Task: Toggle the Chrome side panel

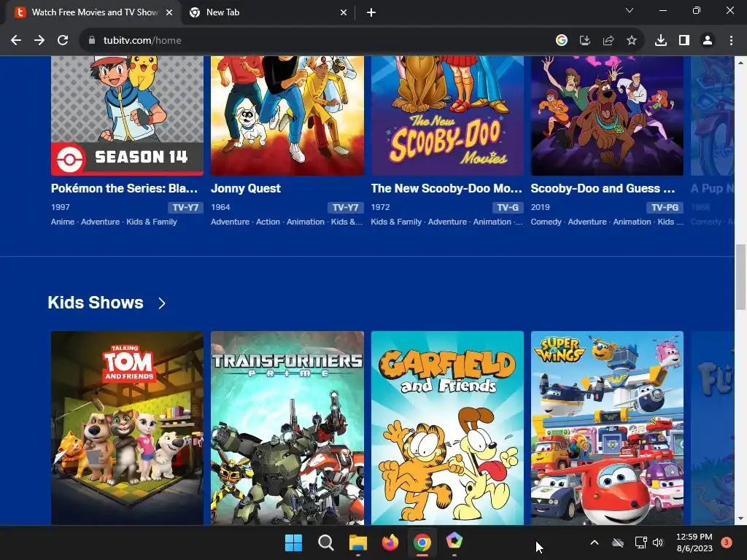Action: 684,41
